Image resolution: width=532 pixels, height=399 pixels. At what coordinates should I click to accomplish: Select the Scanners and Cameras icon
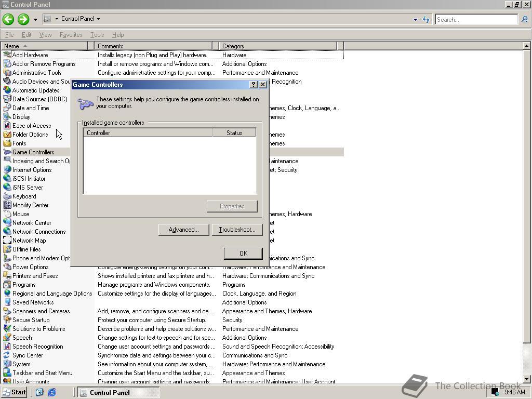(7, 311)
